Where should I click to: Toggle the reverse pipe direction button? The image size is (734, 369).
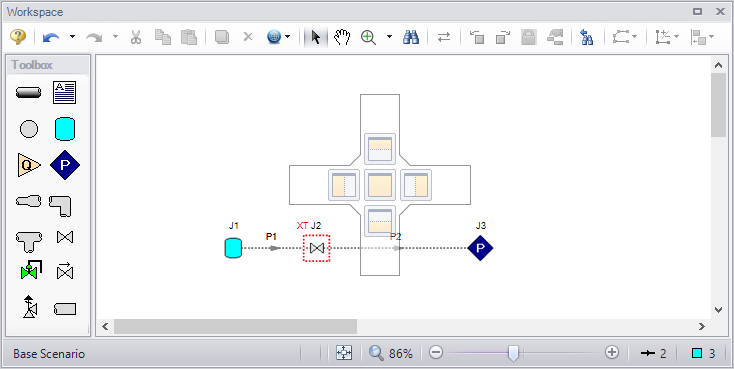click(444, 37)
